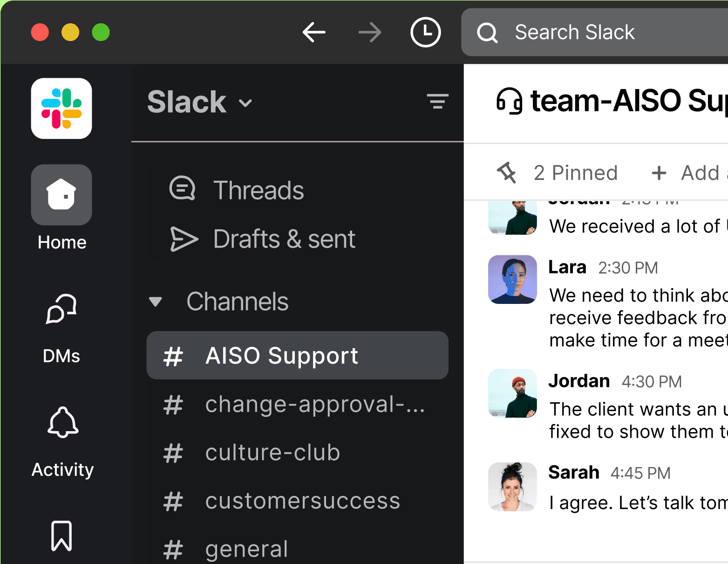Click Jordan's avatar on the 4:30 PM message
The width and height of the screenshot is (728, 564).
click(512, 393)
